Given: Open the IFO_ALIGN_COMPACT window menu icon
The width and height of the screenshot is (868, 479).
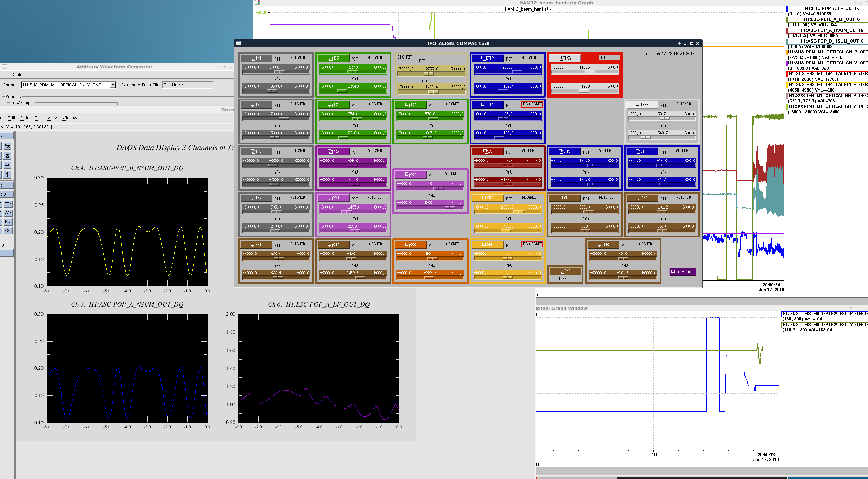Looking at the screenshot, I should click(x=238, y=43).
